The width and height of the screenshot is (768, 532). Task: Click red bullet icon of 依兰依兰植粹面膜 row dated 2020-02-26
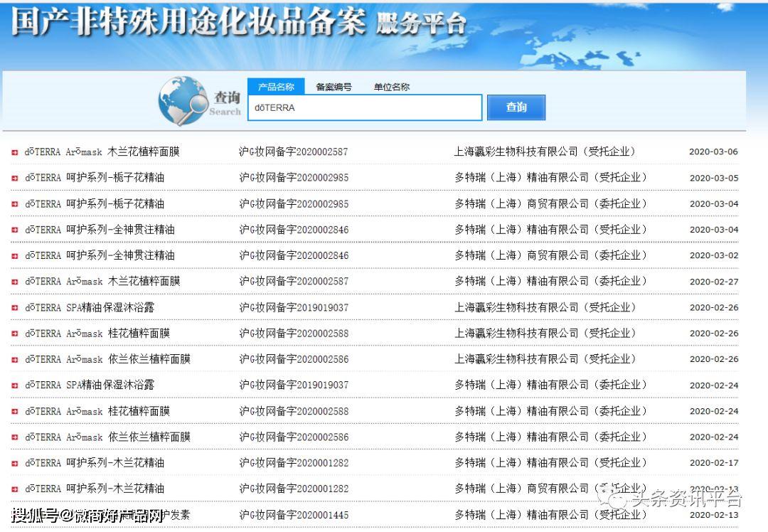(15, 360)
